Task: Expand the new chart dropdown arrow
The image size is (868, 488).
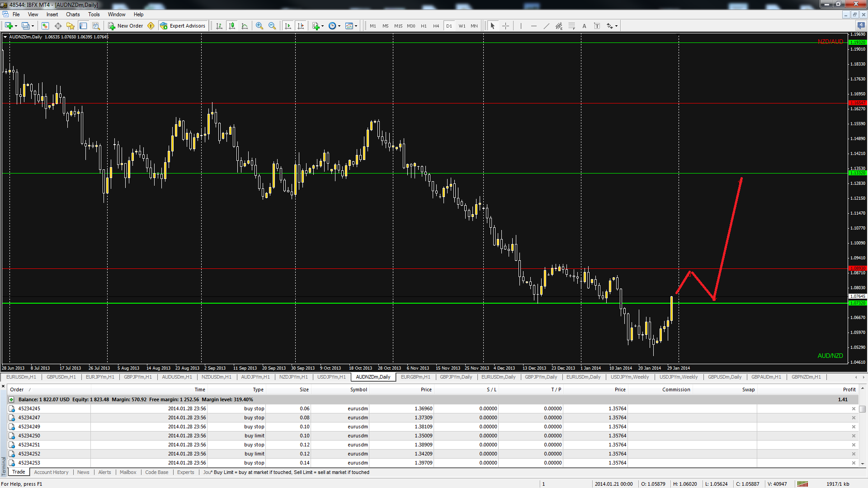Action: coord(16,26)
